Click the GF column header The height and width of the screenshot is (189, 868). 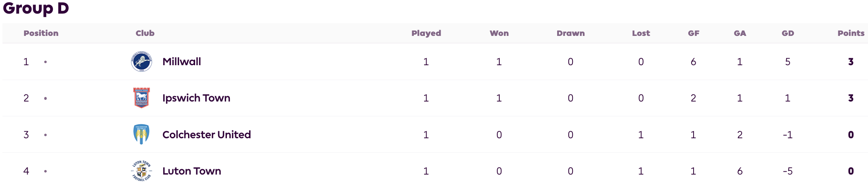coord(694,33)
